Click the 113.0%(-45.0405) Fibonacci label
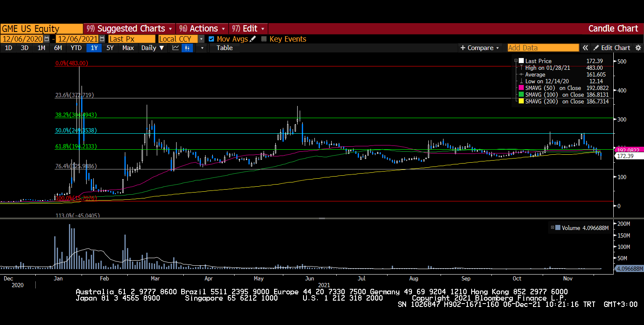644x325 pixels. coord(78,216)
